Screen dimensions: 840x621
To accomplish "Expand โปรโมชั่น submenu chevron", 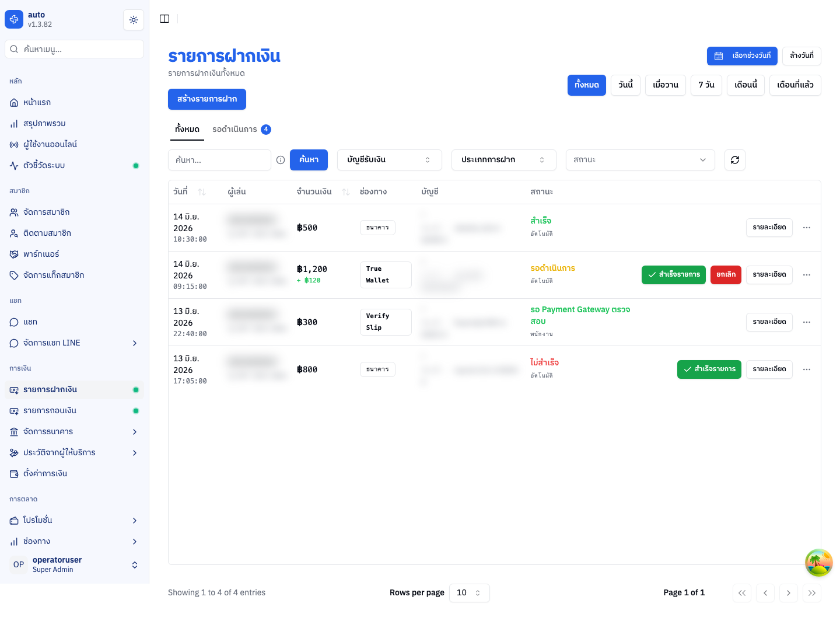I will click(135, 521).
